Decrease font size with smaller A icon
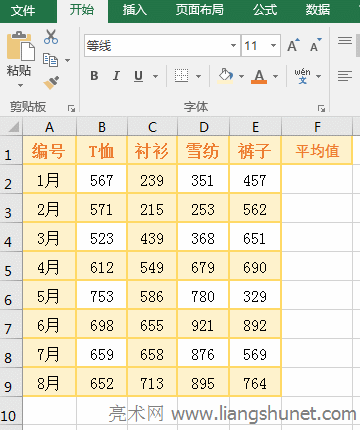 pos(316,45)
